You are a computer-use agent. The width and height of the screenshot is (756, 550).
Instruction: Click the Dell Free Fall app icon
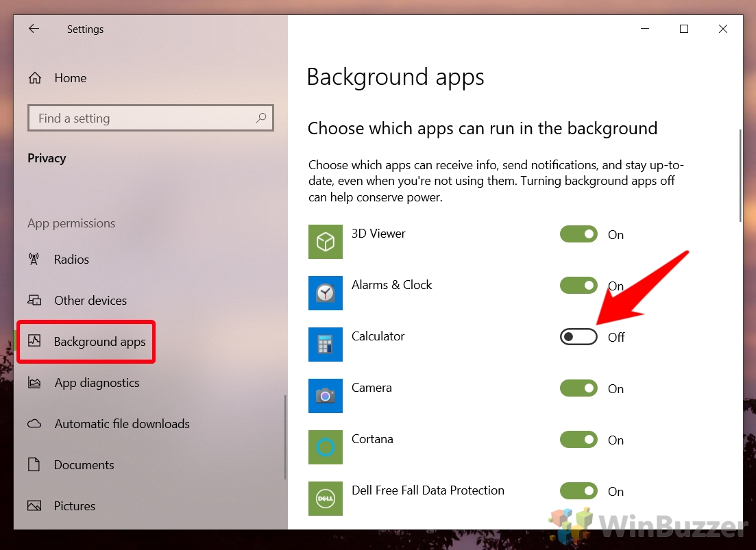pyautogui.click(x=326, y=499)
